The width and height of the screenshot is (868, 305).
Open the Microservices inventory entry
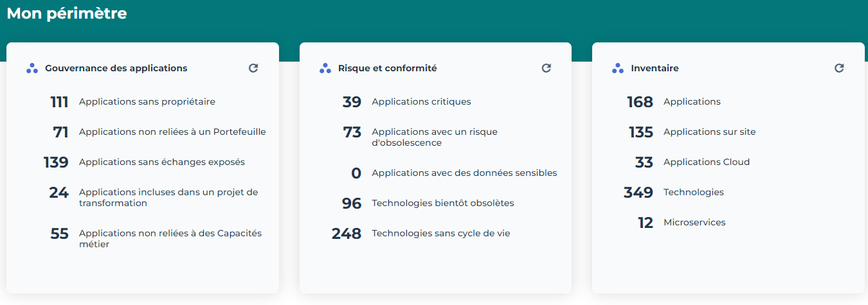[x=694, y=222]
